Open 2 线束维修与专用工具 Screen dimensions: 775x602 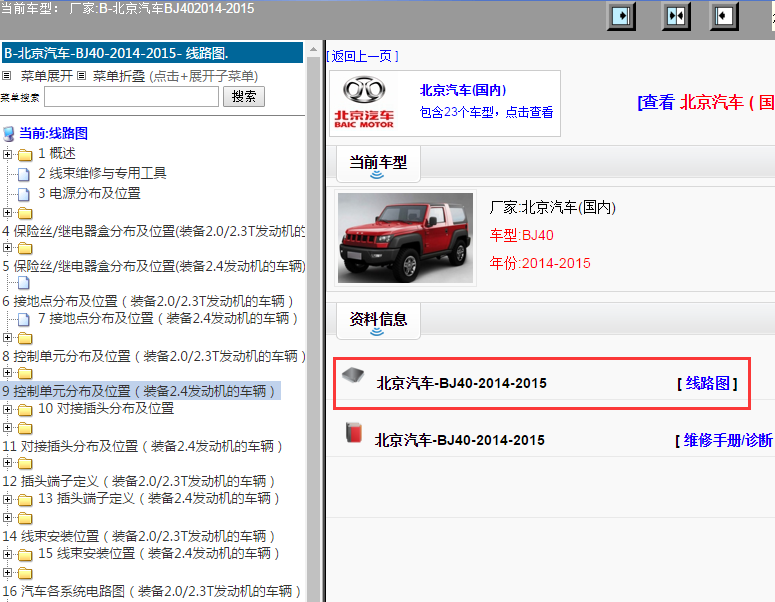(102, 173)
